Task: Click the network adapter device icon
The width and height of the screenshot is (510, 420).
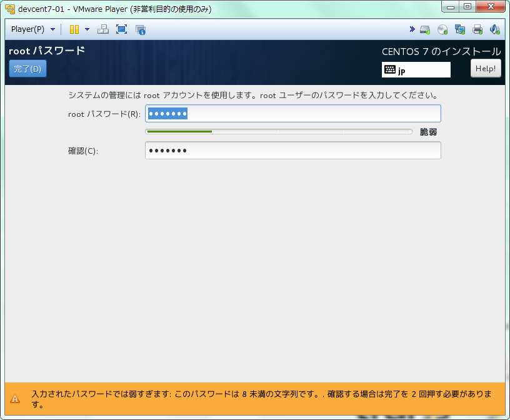Action: tap(460, 29)
